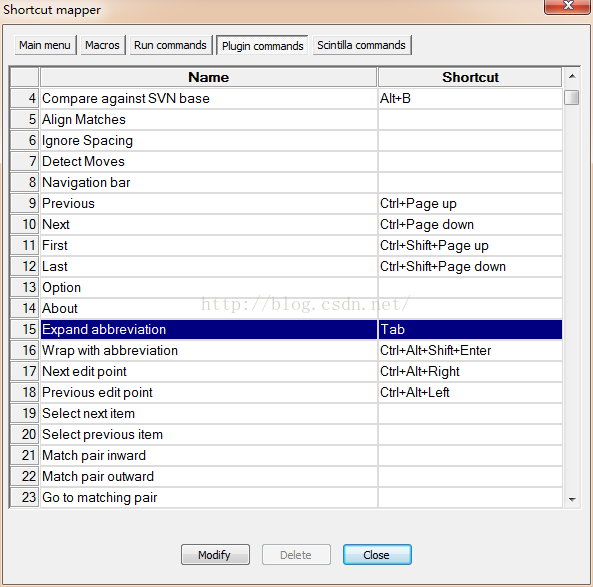This screenshot has width=593, height=587.
Task: Click the Shortcut column header
Action: coord(470,77)
